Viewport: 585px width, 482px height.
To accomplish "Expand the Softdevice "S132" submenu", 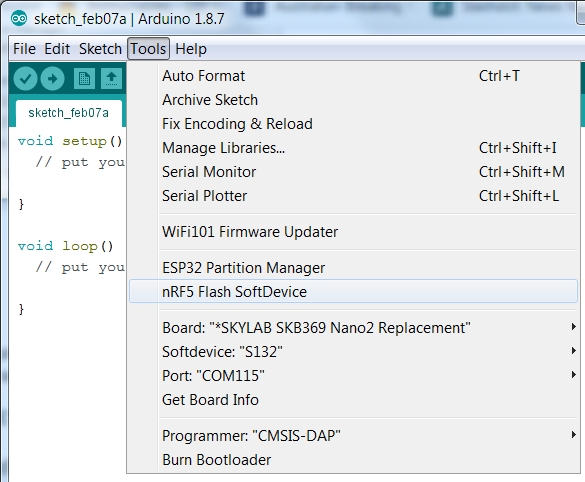I will click(x=353, y=352).
